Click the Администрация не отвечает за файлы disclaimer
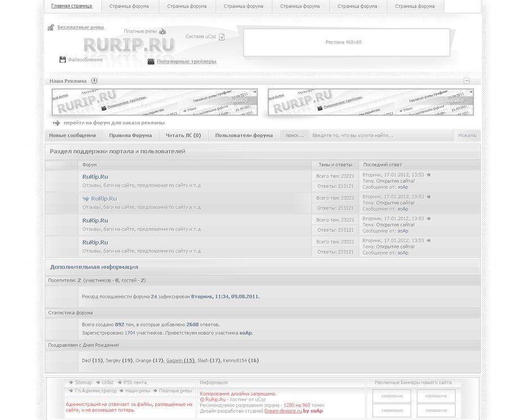The width and height of the screenshot is (526, 420). tap(129, 407)
